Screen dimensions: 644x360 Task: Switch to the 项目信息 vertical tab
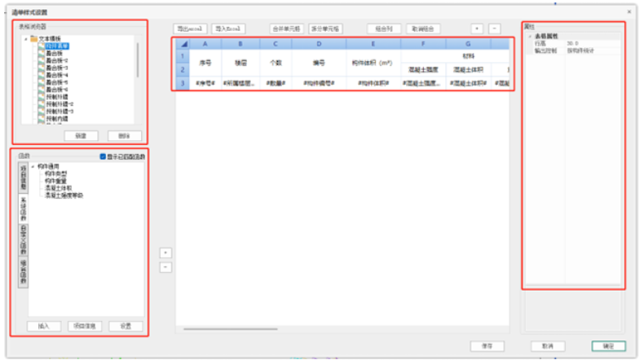(x=24, y=178)
